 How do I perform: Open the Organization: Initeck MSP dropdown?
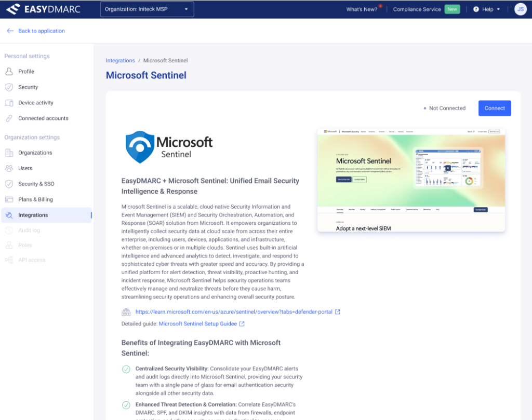[147, 9]
